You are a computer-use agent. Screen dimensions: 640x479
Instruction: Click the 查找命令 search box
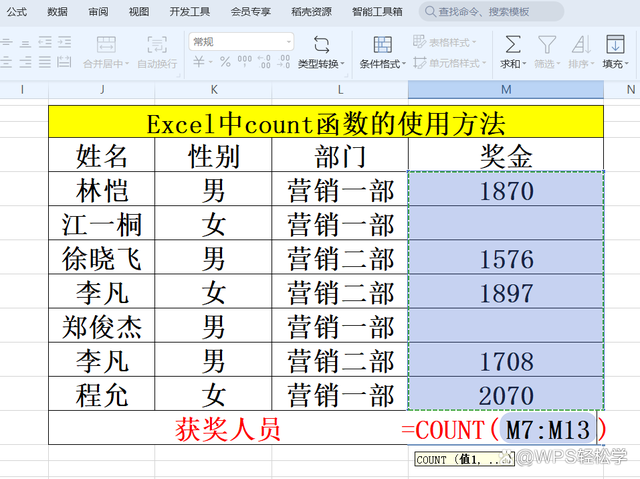tap(490, 12)
